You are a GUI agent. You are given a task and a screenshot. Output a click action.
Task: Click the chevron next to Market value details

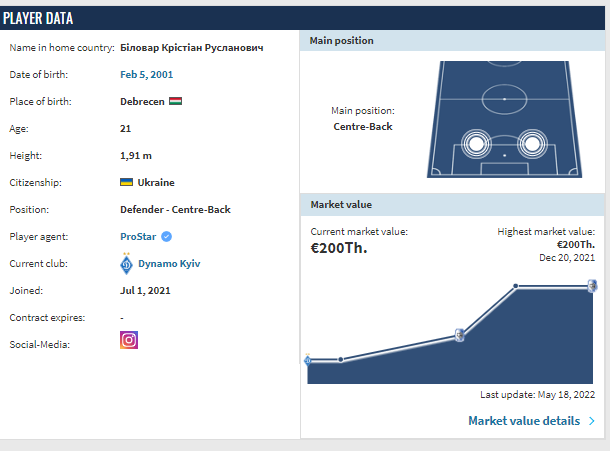(x=592, y=421)
